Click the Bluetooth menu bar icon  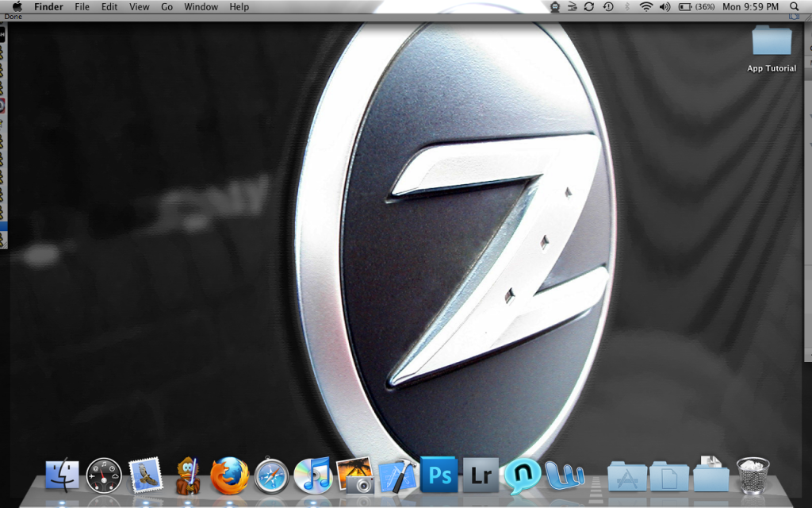[x=627, y=6]
